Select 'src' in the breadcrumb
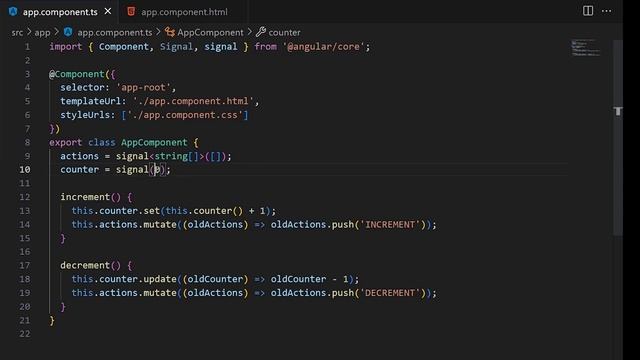This screenshot has width=640, height=360. 17,32
